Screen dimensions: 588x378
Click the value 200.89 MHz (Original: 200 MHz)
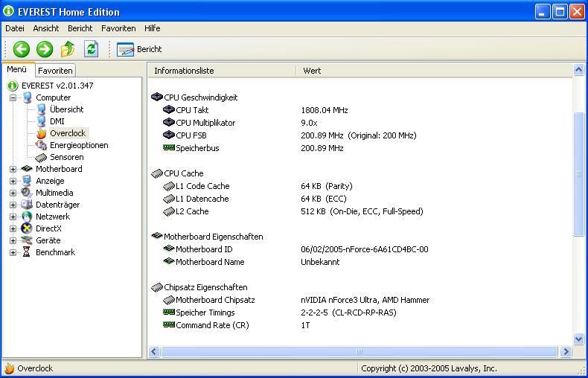[x=359, y=135]
